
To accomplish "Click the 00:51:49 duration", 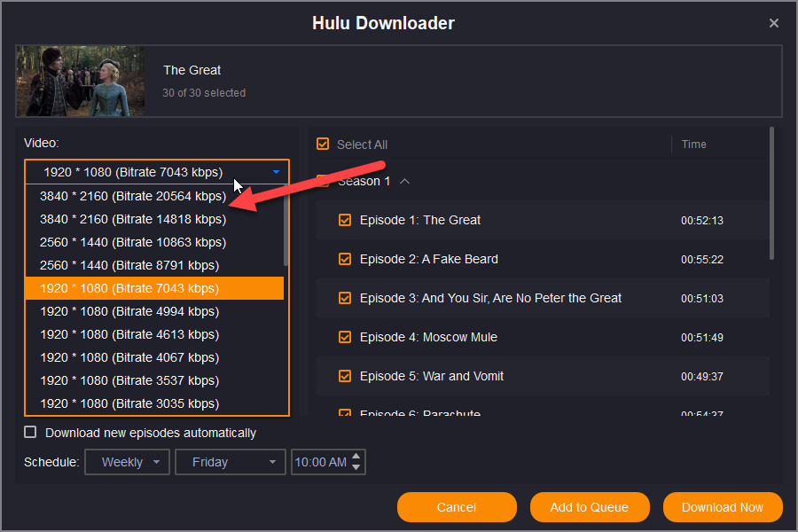I will 702,338.
